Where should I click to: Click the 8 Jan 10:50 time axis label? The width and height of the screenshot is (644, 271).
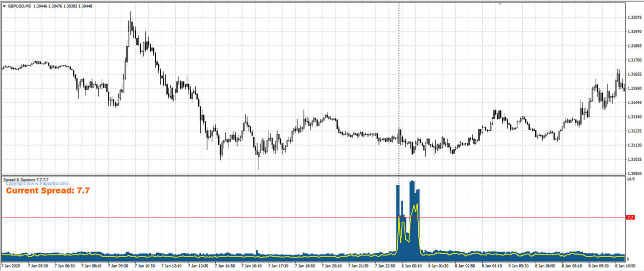click(624, 266)
